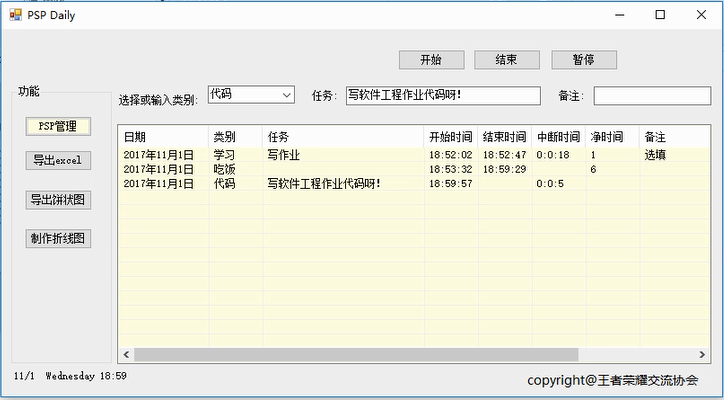Click the start time 18:52:02 cell
The image size is (724, 400).
tap(451, 155)
